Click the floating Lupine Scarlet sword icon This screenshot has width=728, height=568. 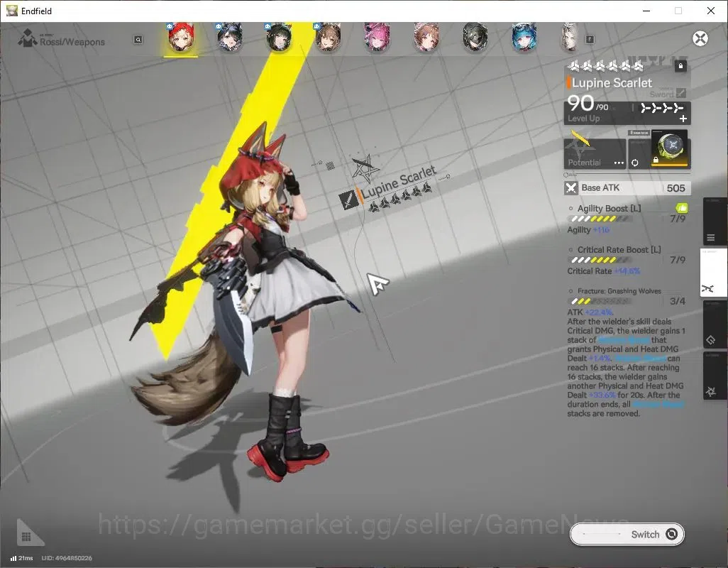pyautogui.click(x=348, y=200)
